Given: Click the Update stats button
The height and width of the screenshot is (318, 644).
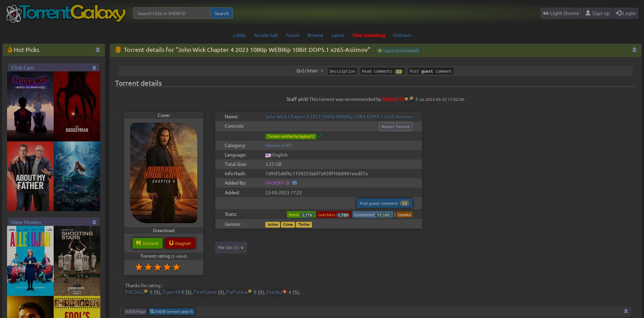Looking at the screenshot, I should tap(404, 215).
